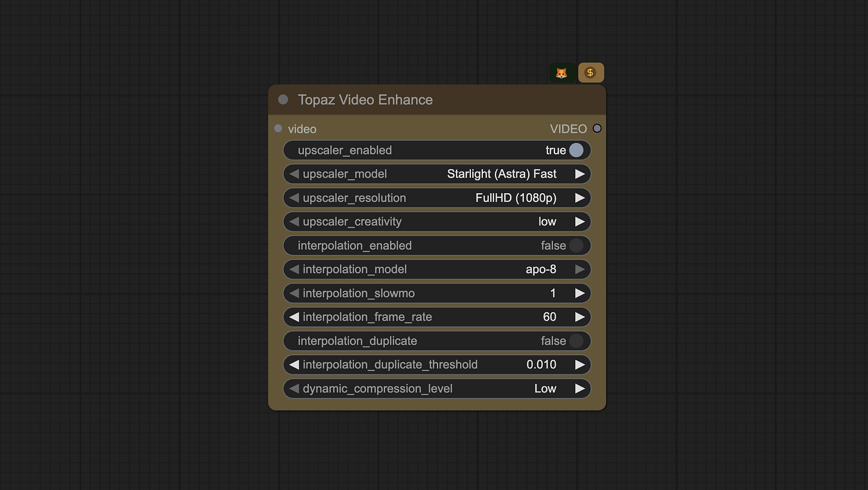The height and width of the screenshot is (490, 868).
Task: Decrease interpolation_duplicate_threshold with left arrow
Action: click(x=294, y=365)
